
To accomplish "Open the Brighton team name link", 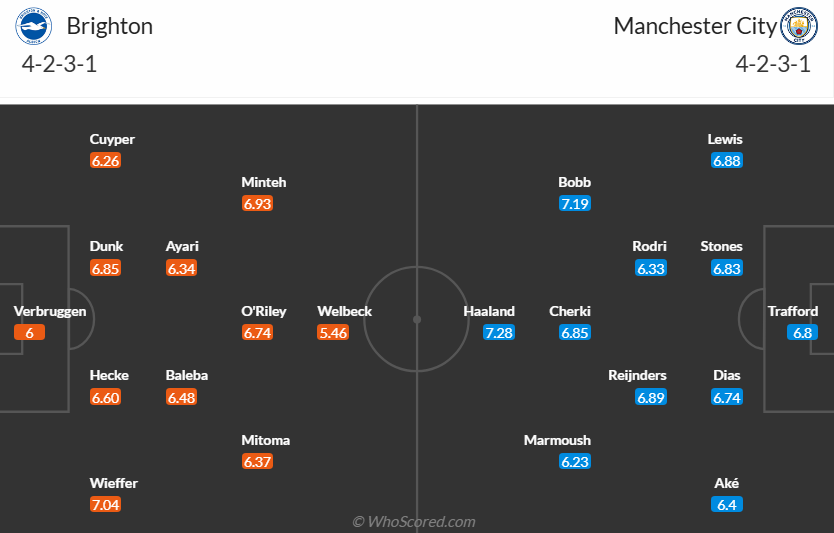I will click(x=109, y=26).
